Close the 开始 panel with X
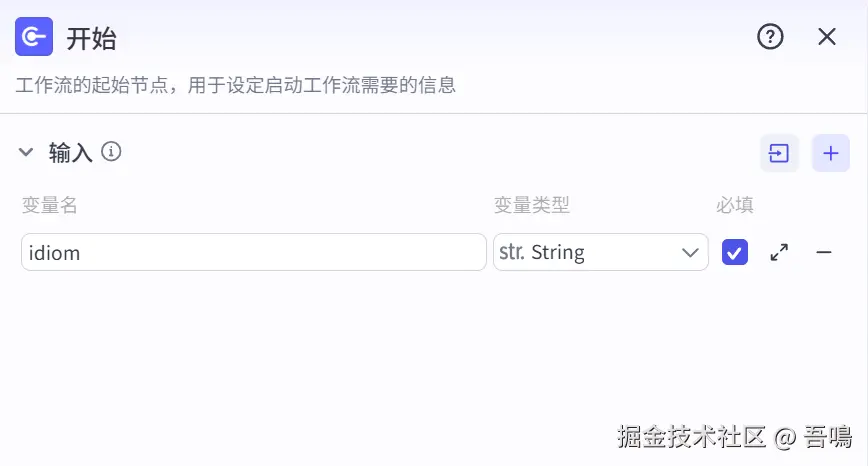The width and height of the screenshot is (868, 466). (x=827, y=37)
